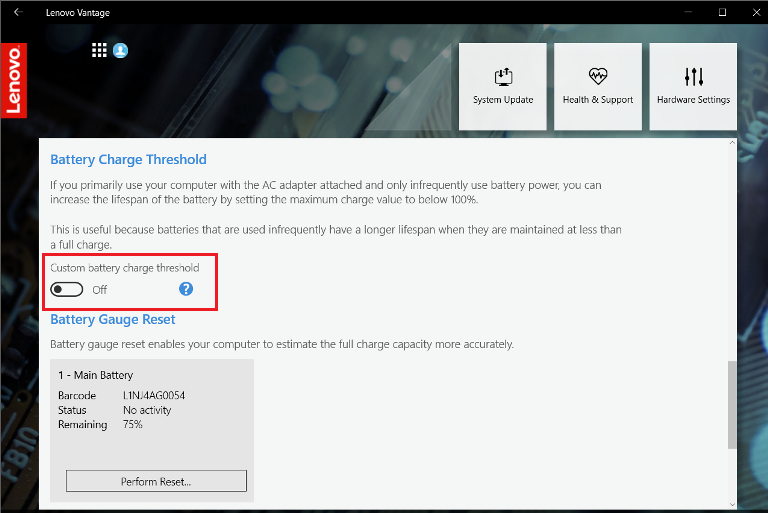768x513 pixels.
Task: Open the user profile icon
Action: 120,50
